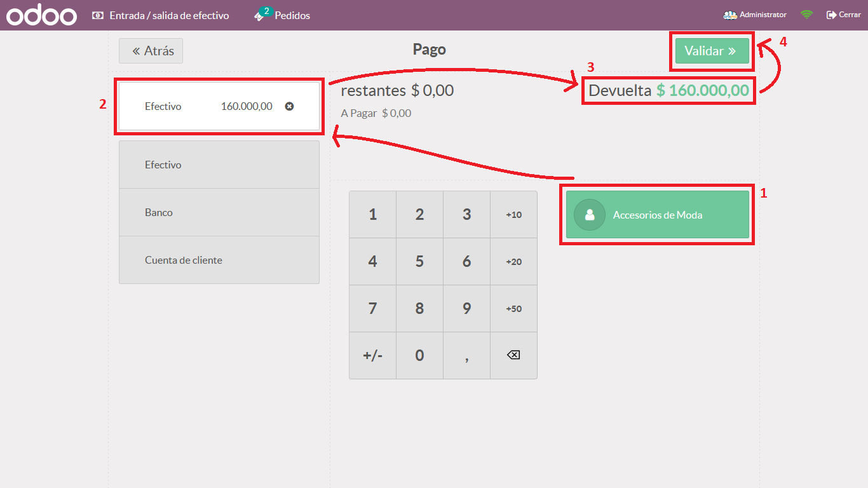Select Cuenta de cliente payment method
Image resolution: width=868 pixels, height=488 pixels.
pyautogui.click(x=219, y=260)
